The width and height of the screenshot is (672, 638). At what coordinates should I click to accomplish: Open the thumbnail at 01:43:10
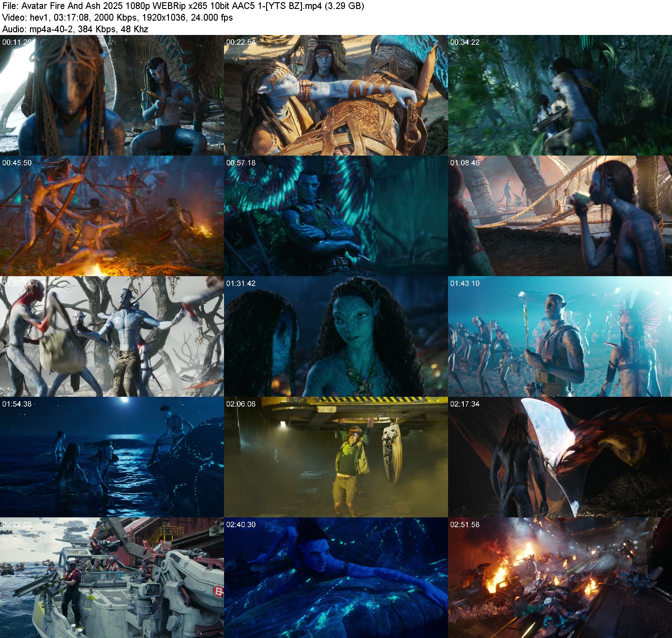[x=560, y=337]
